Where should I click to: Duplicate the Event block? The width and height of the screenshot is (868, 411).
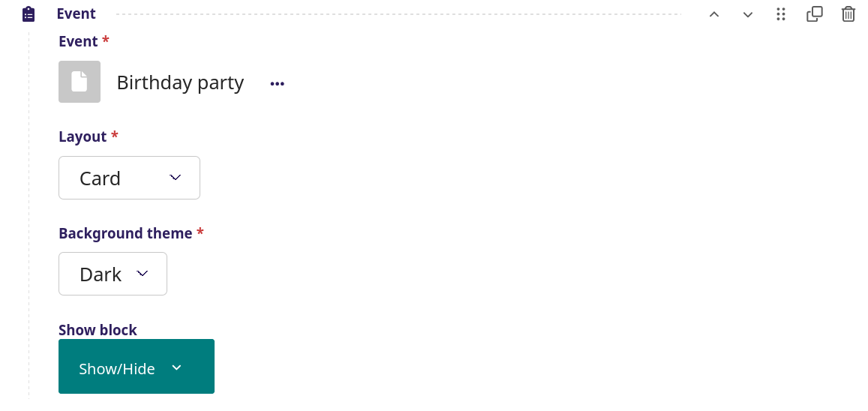click(x=814, y=14)
